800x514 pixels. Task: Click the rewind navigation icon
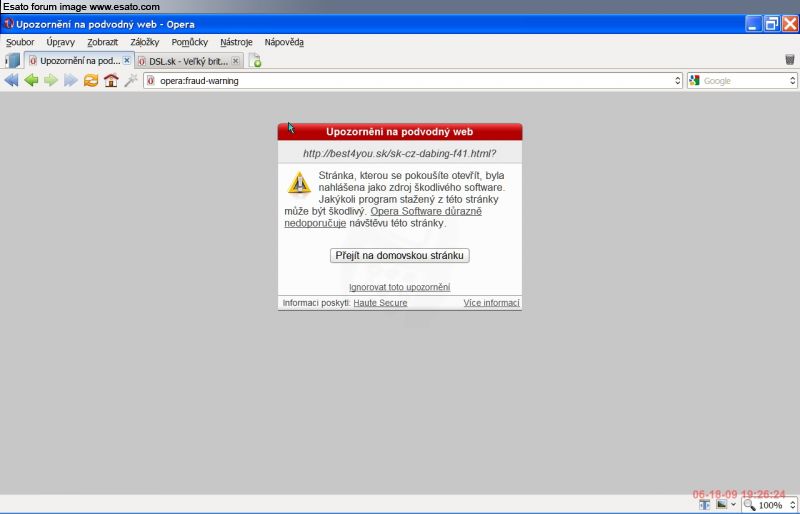(11, 80)
